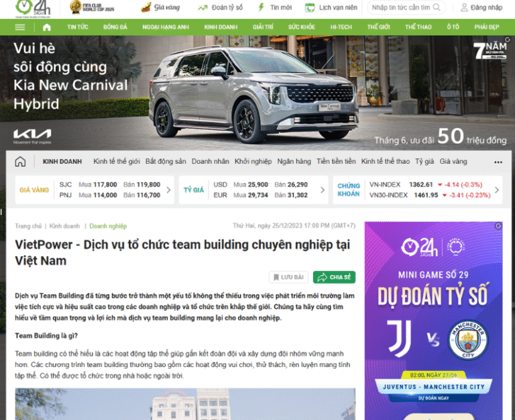Open the 24h site logo

click(x=33, y=8)
